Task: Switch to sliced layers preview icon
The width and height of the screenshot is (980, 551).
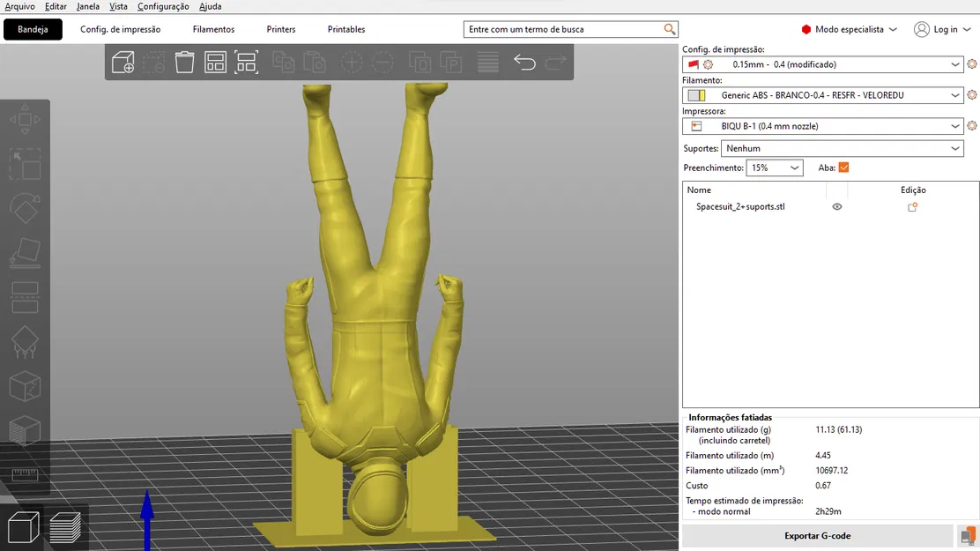Action: tap(65, 527)
